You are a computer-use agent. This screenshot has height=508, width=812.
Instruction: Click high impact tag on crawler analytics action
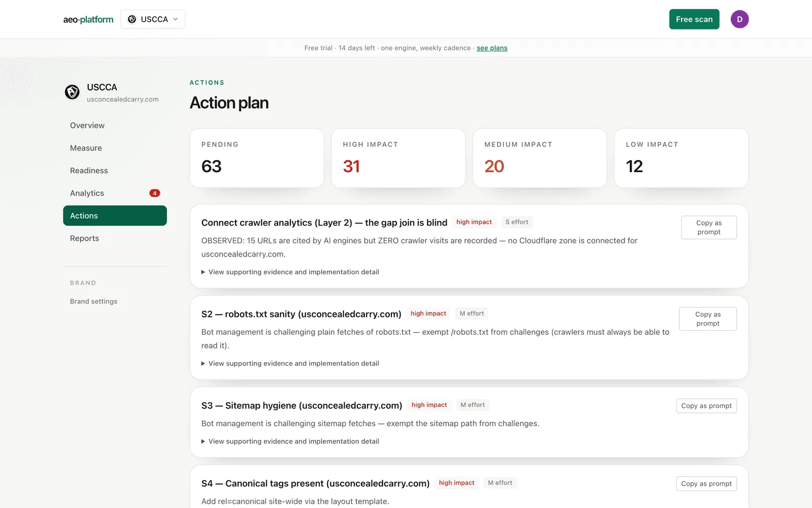pyautogui.click(x=474, y=222)
